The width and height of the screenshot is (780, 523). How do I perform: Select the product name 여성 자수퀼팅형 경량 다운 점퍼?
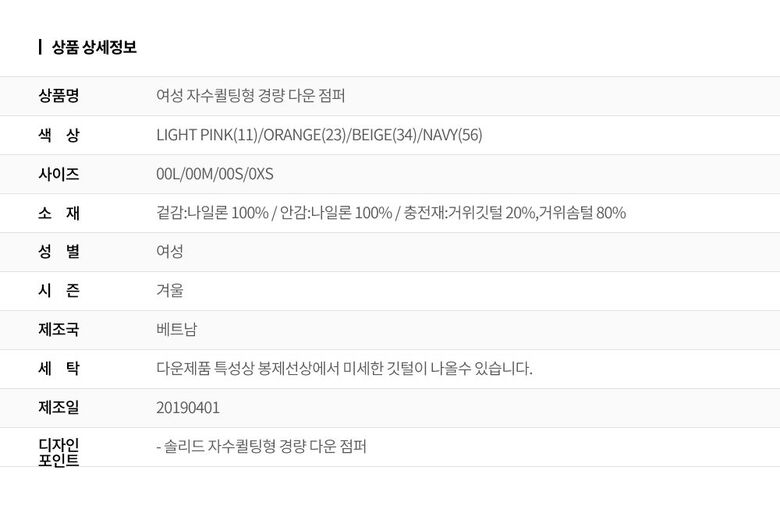251,96
